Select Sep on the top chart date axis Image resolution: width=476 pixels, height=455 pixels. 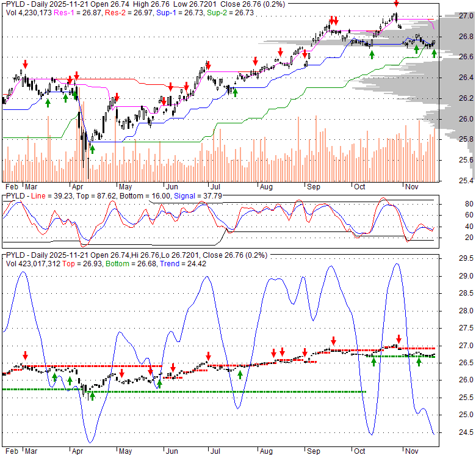coord(313,187)
